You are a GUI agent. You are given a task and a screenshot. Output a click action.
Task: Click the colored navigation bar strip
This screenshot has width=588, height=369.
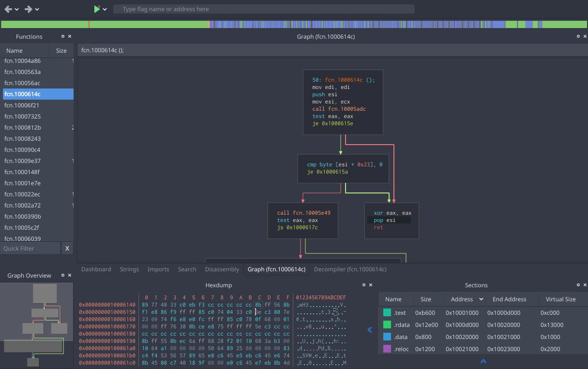294,24
